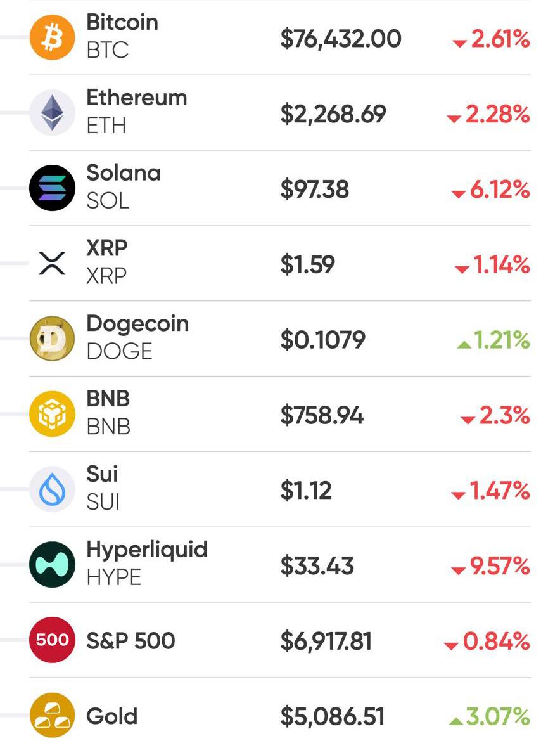Image resolution: width=560 pixels, height=748 pixels.
Task: Click the orange Bitcoin logo icon
Action: [x=52, y=37]
